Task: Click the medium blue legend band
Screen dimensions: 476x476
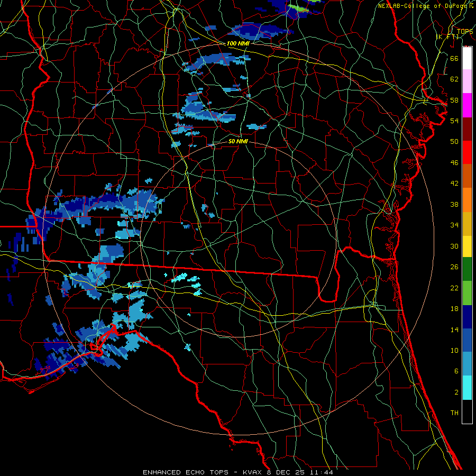Action: [x=467, y=340]
